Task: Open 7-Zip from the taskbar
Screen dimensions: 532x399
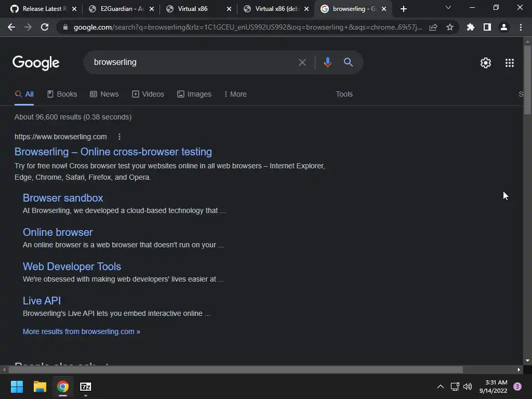Action: point(86,387)
